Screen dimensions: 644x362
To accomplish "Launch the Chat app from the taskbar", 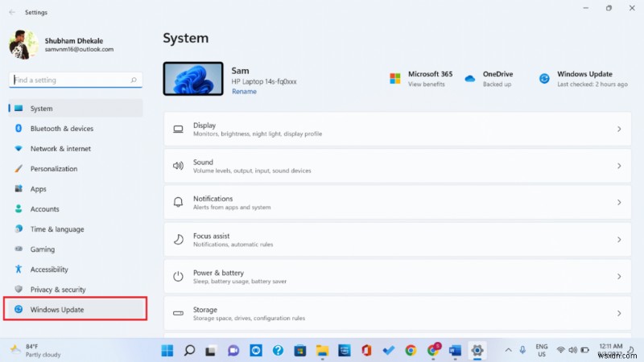I will (x=233, y=351).
